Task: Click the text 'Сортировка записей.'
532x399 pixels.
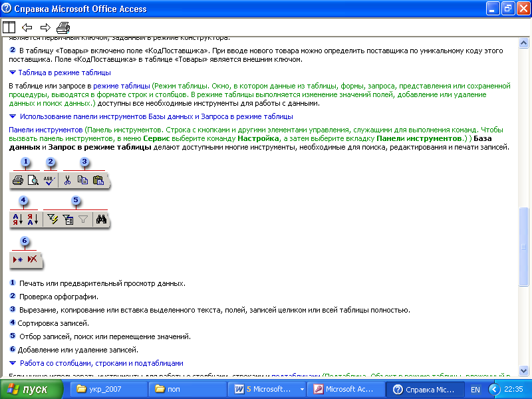Action: (x=53, y=323)
